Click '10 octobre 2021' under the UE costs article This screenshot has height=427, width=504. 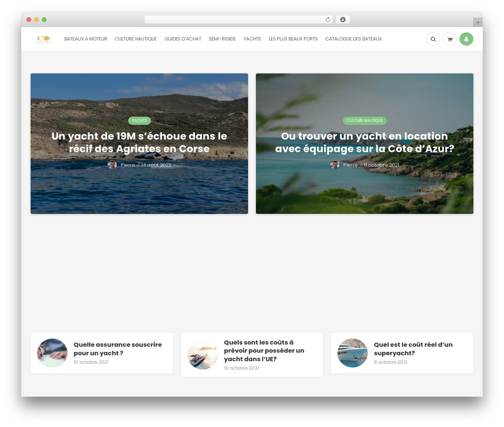pos(241,368)
